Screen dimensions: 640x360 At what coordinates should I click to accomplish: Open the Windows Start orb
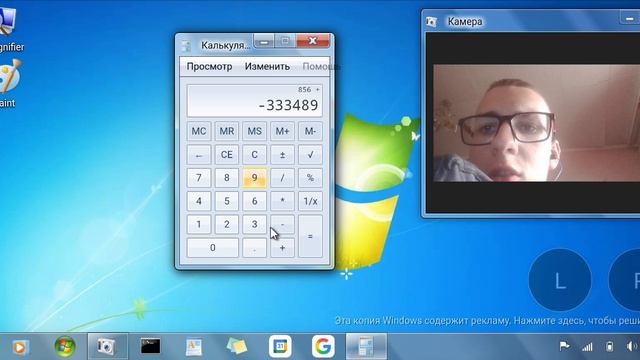(65, 347)
